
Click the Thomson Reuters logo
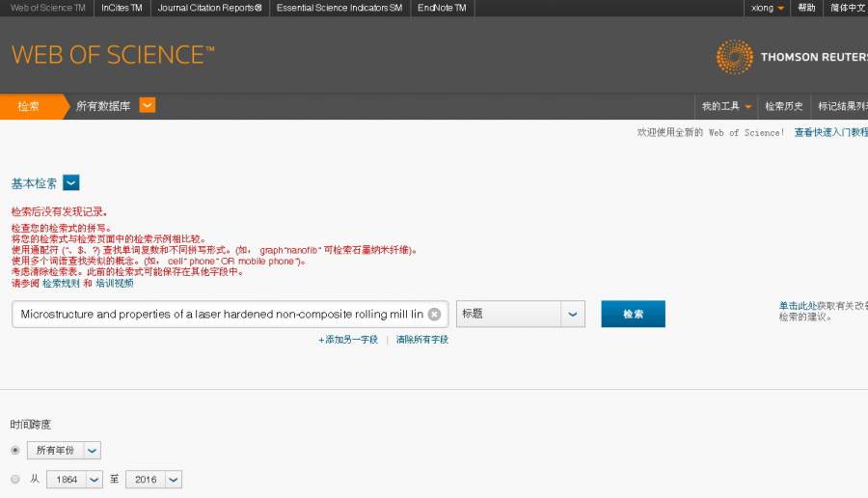coord(792,57)
